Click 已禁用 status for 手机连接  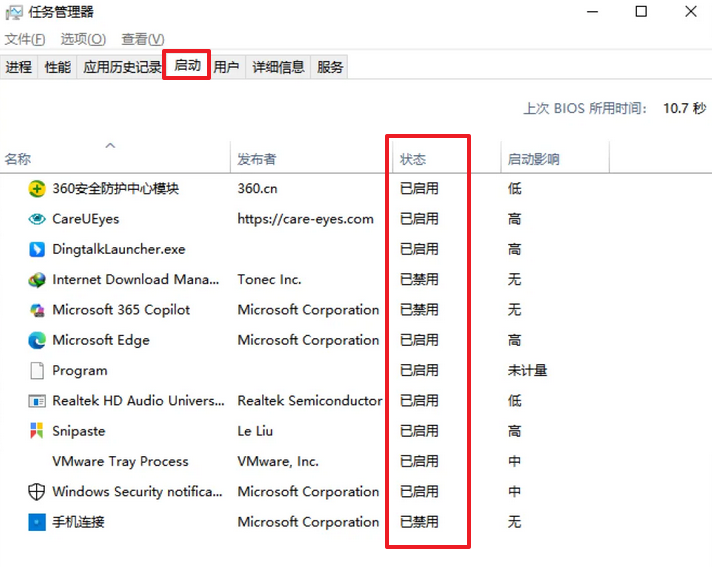[419, 522]
